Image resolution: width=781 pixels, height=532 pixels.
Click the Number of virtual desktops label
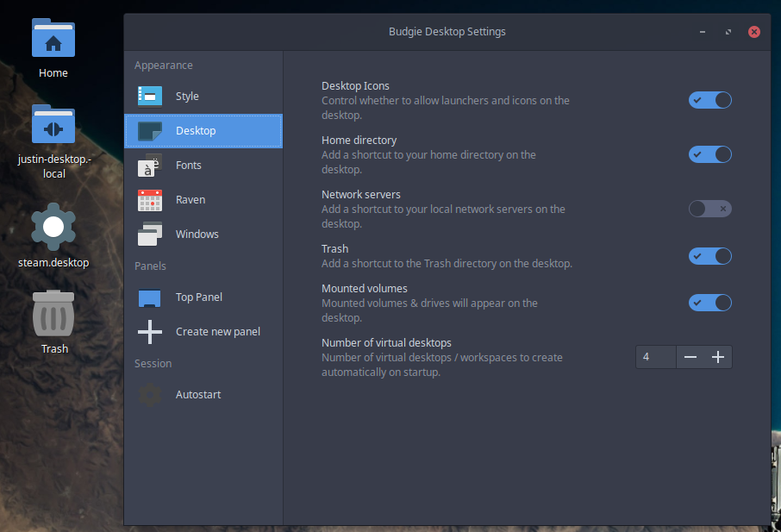point(386,342)
